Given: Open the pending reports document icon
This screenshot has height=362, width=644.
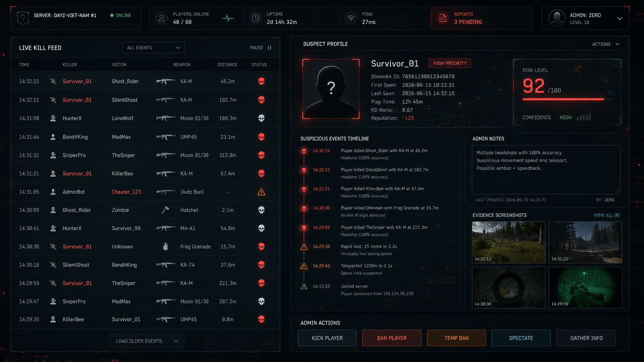Looking at the screenshot, I should (x=443, y=18).
